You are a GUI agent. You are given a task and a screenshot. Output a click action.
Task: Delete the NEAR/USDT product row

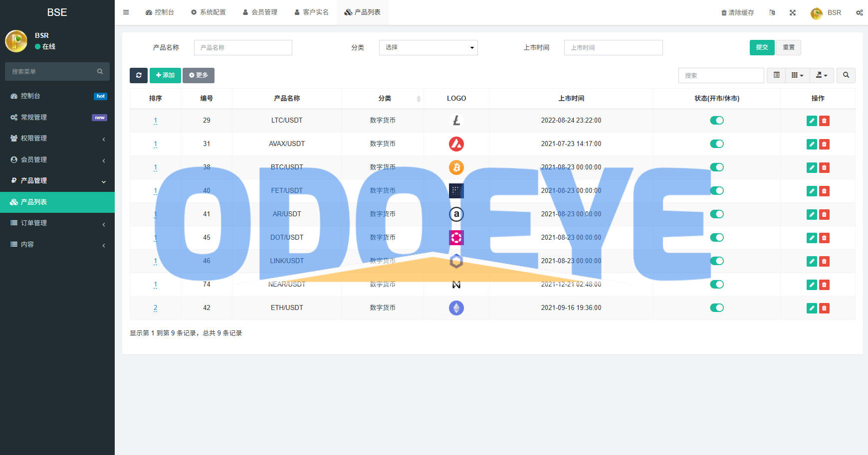click(824, 285)
